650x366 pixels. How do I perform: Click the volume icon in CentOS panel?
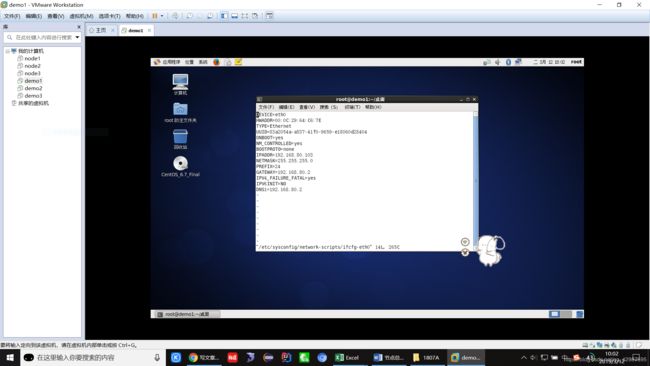pos(497,62)
